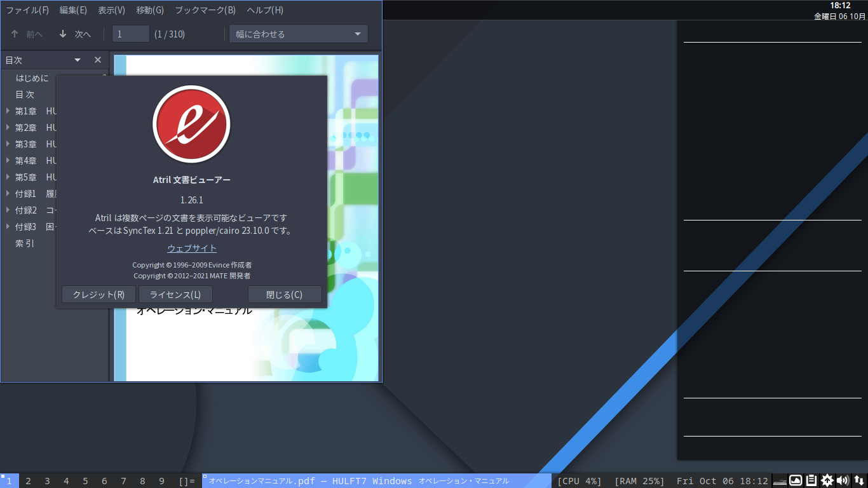Open the 幅に合わせる zoom dropdown
Viewport: 868px width, 488px height.
point(299,34)
